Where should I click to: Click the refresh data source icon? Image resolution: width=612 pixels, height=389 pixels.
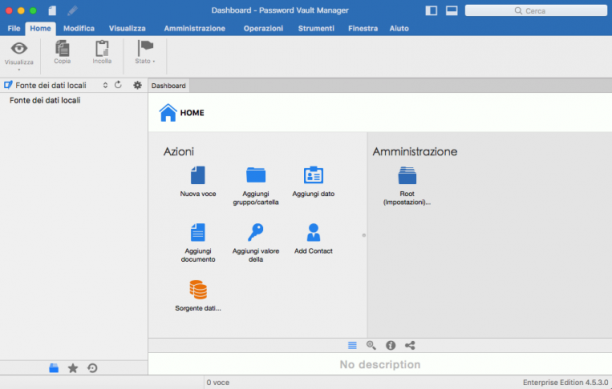coord(118,85)
